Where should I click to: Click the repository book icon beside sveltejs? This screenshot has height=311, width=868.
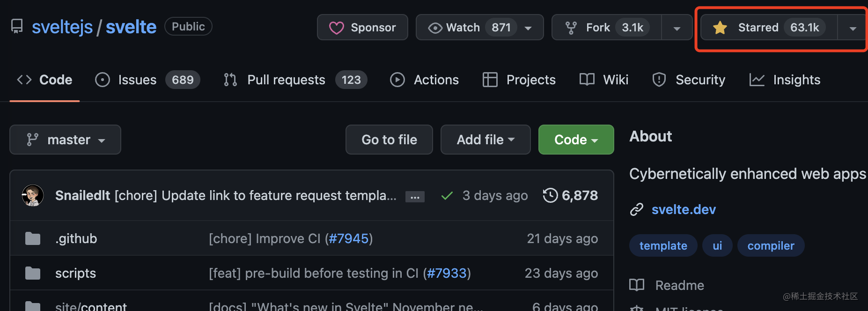pos(17,27)
